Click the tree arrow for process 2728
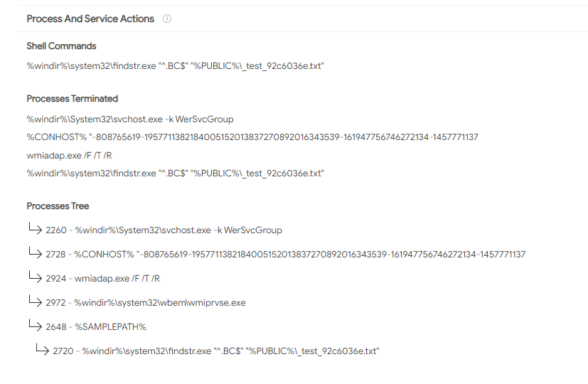588x384 pixels. [x=36, y=252]
